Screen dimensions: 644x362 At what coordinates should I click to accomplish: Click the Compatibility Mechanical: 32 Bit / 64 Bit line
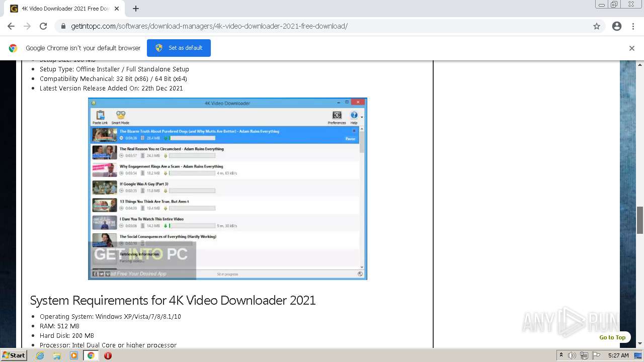click(113, 78)
